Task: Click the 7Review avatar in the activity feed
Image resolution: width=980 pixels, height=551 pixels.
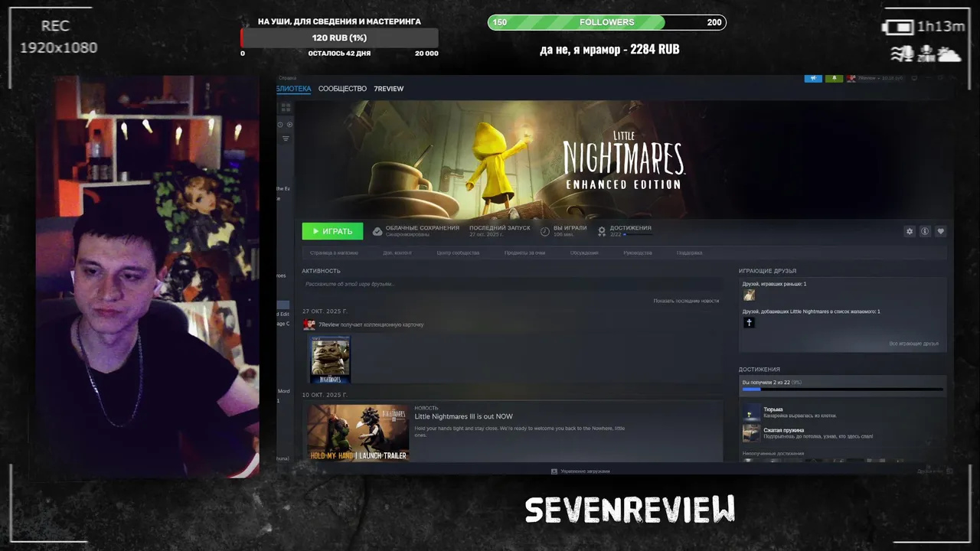Action: click(x=309, y=324)
